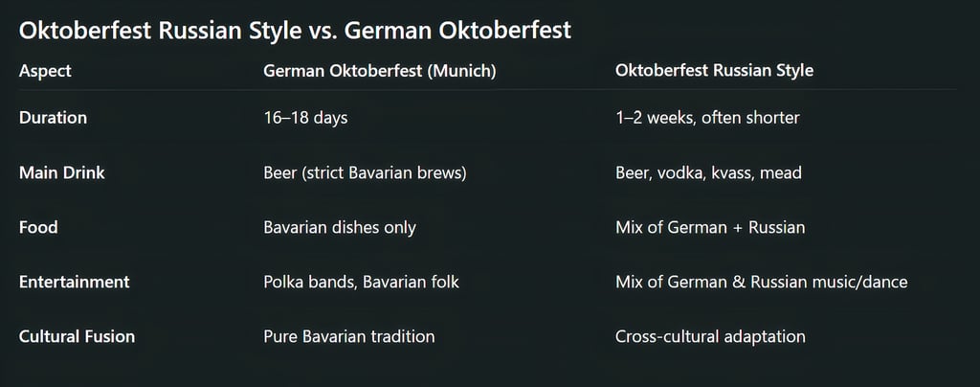
Task: Click the 1–2 weeks, often shorter cell
Action: pos(707,118)
